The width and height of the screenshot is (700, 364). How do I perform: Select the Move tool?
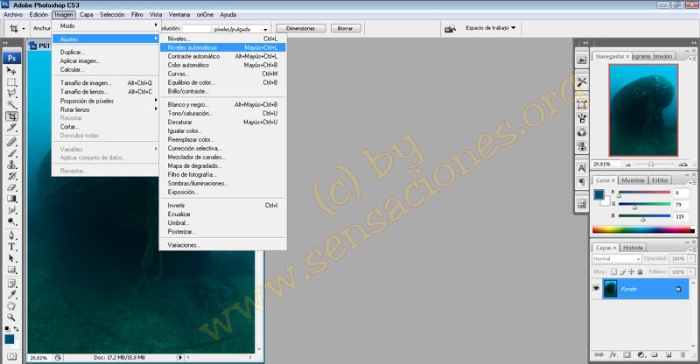12,71
